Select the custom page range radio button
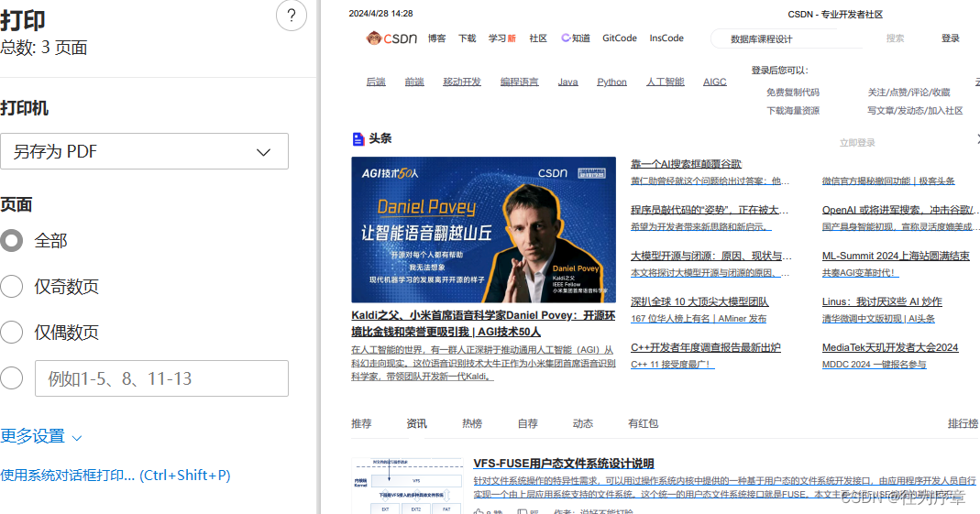The image size is (980, 514). [11, 377]
